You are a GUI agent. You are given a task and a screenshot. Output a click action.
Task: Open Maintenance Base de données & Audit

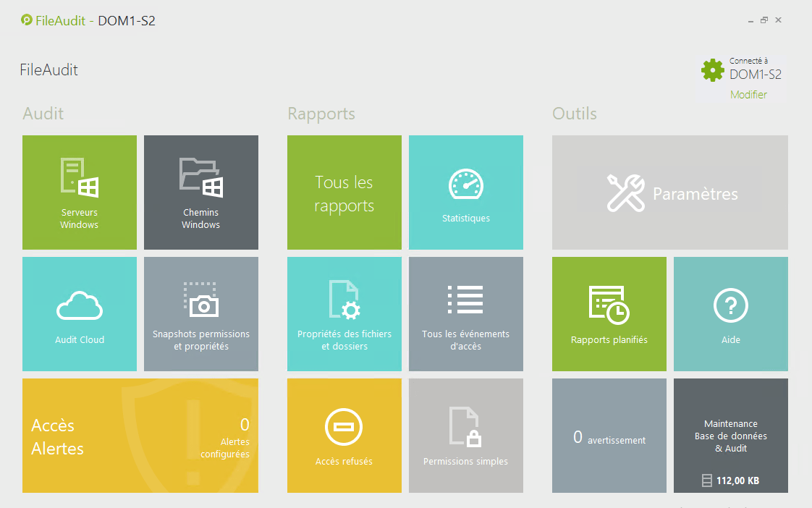pos(730,436)
